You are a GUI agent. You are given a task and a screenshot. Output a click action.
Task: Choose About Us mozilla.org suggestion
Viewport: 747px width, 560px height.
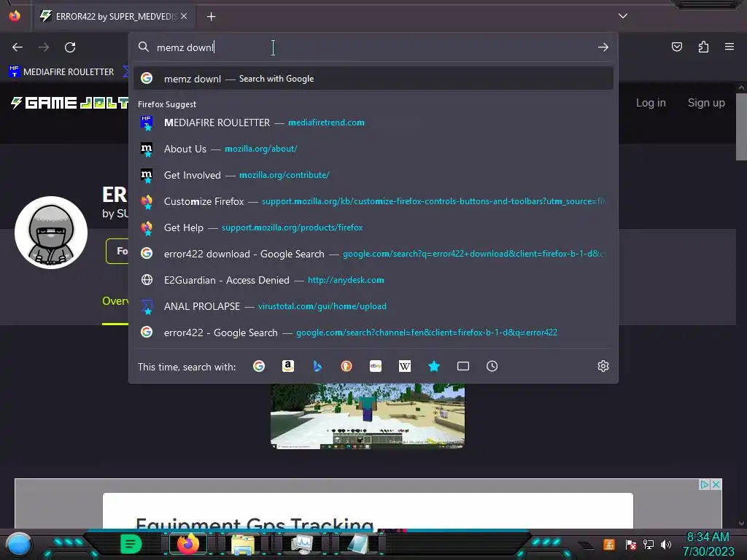pos(373,149)
